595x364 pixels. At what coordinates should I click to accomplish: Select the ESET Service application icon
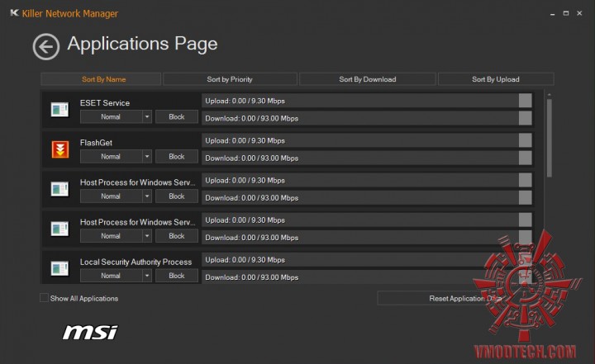coord(60,110)
